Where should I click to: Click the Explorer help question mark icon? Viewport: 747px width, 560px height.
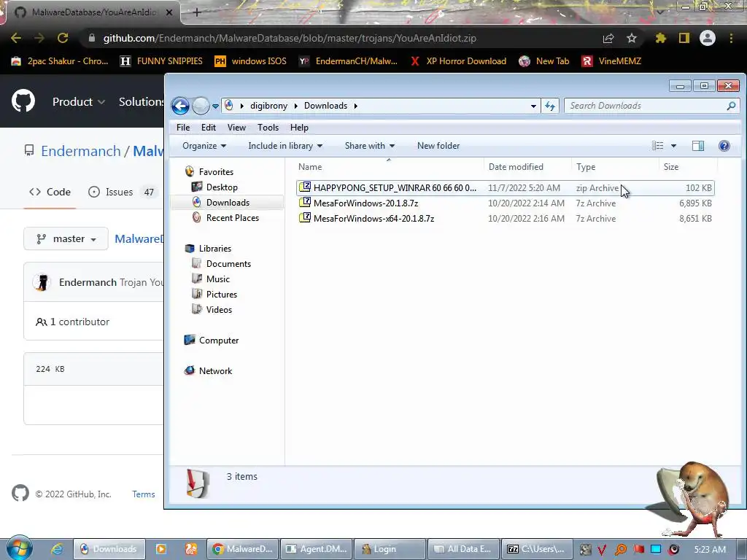point(724,146)
